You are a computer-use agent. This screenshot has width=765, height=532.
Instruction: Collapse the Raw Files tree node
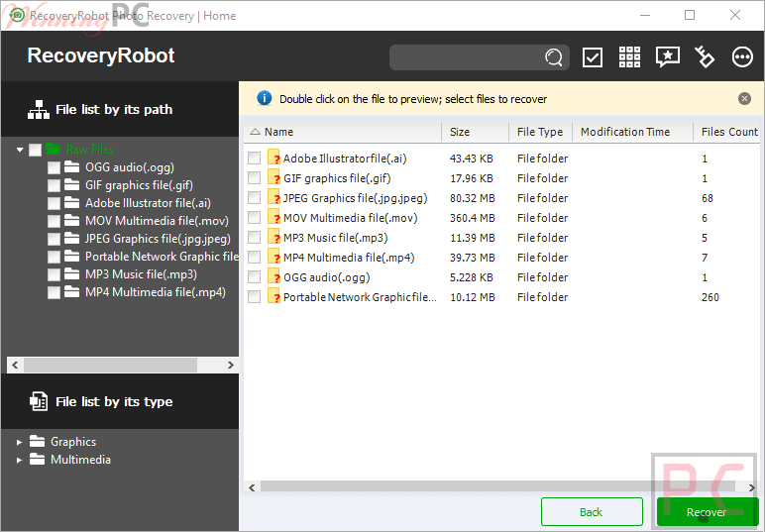click(x=20, y=150)
